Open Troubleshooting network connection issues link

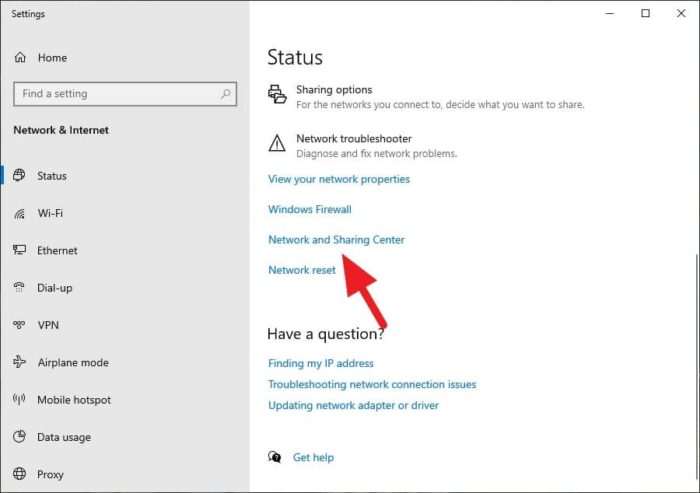click(372, 384)
